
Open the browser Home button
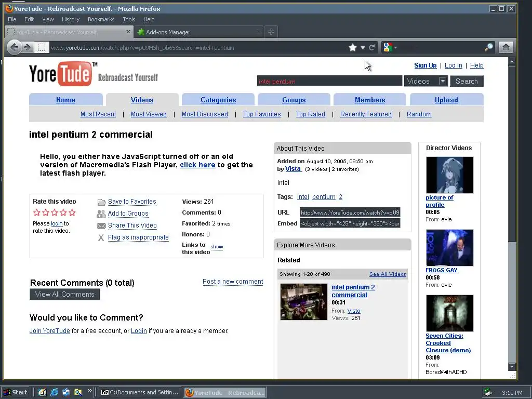pyautogui.click(x=506, y=47)
